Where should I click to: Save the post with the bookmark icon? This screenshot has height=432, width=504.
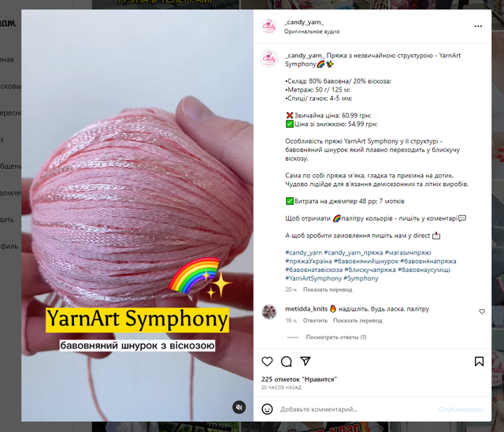(479, 362)
